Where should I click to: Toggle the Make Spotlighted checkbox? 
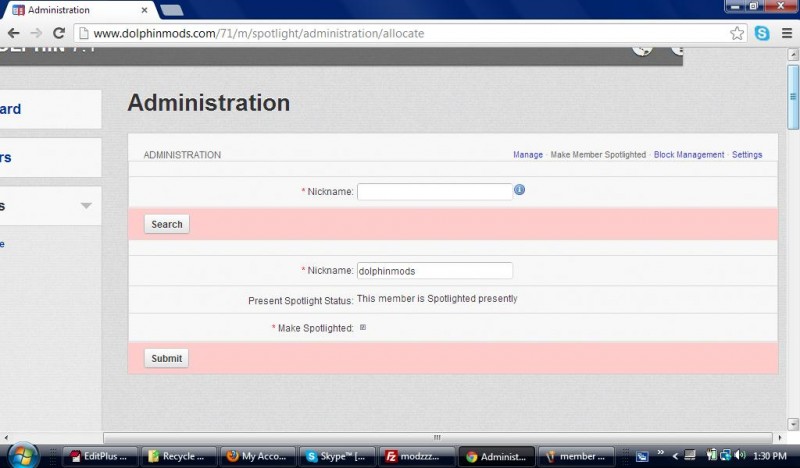[x=363, y=328]
